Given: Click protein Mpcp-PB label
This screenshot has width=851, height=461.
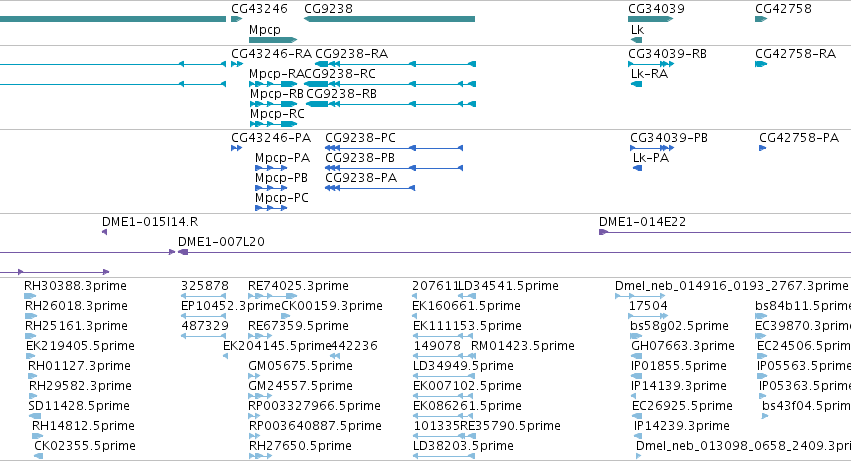Looking at the screenshot, I should click(x=281, y=178).
